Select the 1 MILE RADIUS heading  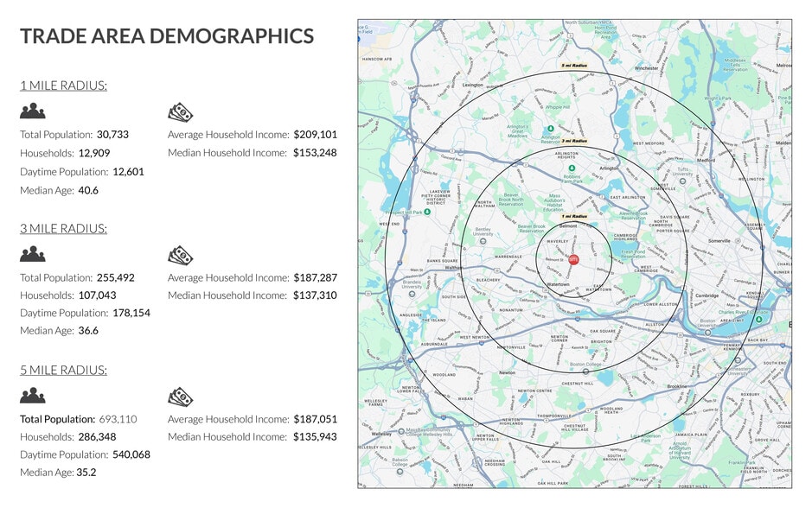pyautogui.click(x=63, y=86)
